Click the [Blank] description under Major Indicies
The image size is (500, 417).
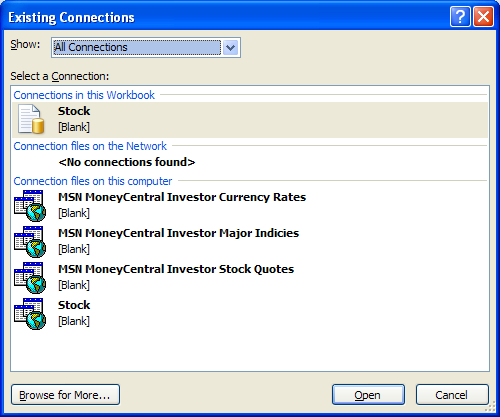[x=74, y=249]
